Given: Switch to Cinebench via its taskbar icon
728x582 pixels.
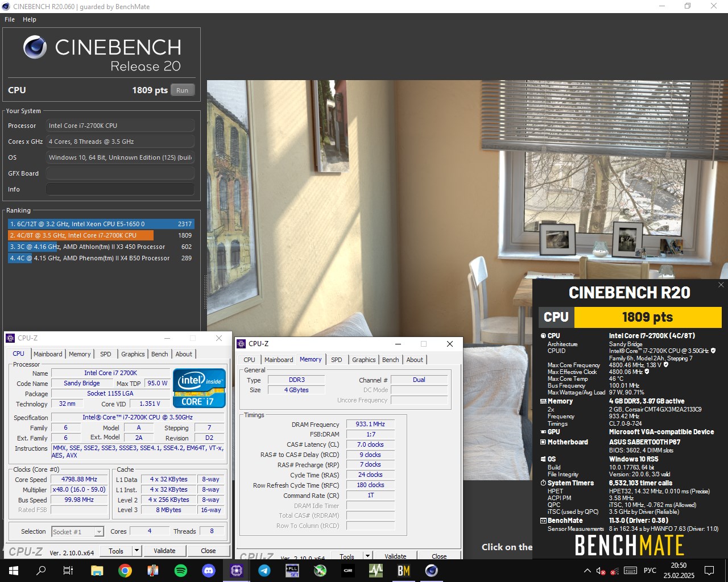Looking at the screenshot, I should [432, 570].
